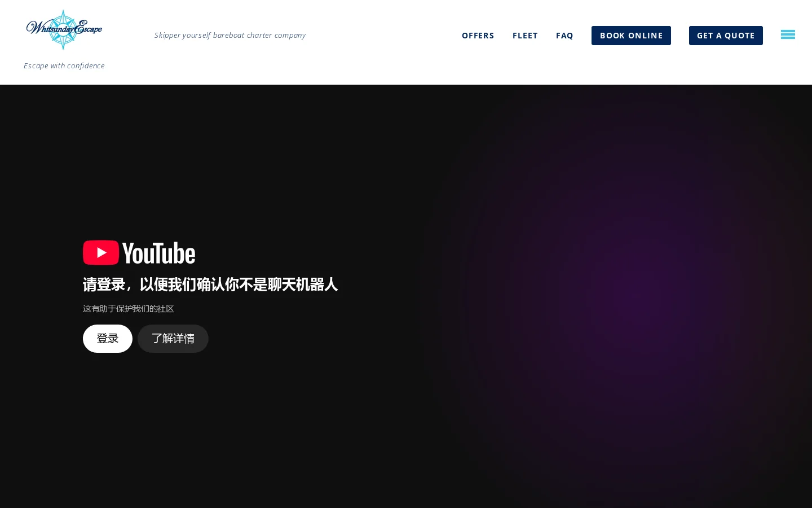812x508 pixels.
Task: Click the heading 请登录，以便我们确认你不是聊天机器人
Action: point(210,284)
